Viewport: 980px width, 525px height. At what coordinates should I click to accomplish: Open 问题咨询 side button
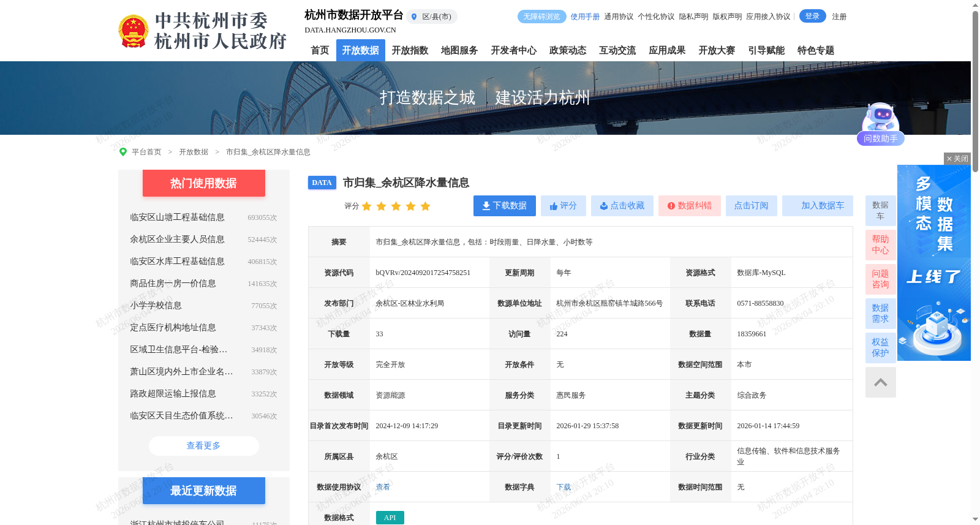(881, 279)
